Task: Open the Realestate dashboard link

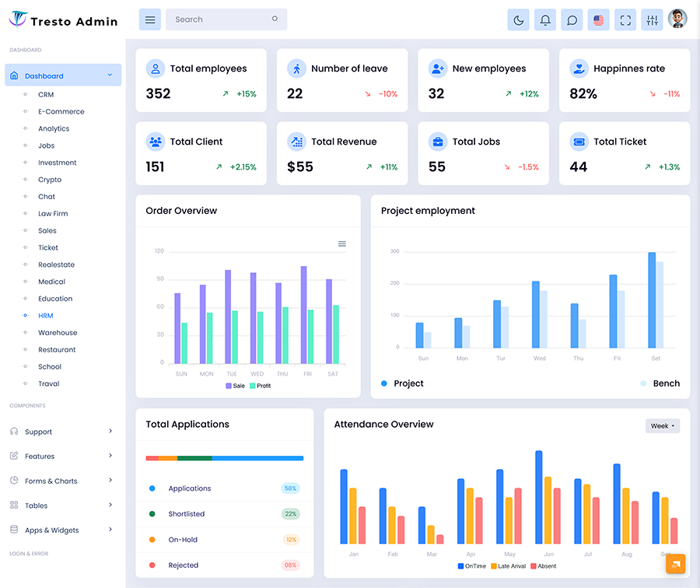Action: (x=56, y=264)
